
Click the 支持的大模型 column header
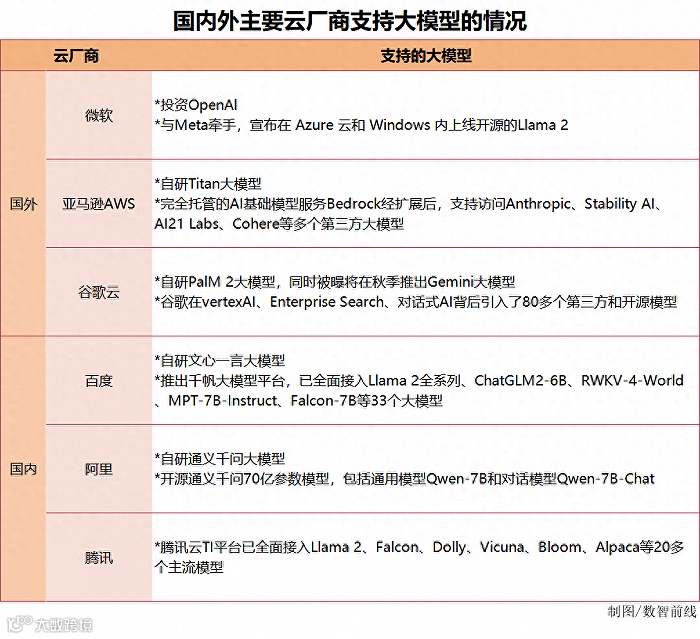click(426, 56)
